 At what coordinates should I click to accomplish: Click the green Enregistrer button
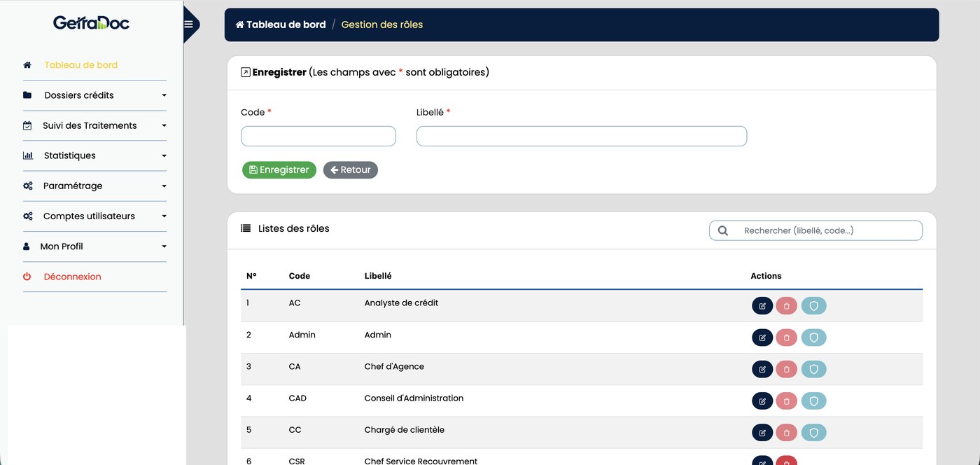pyautogui.click(x=279, y=170)
